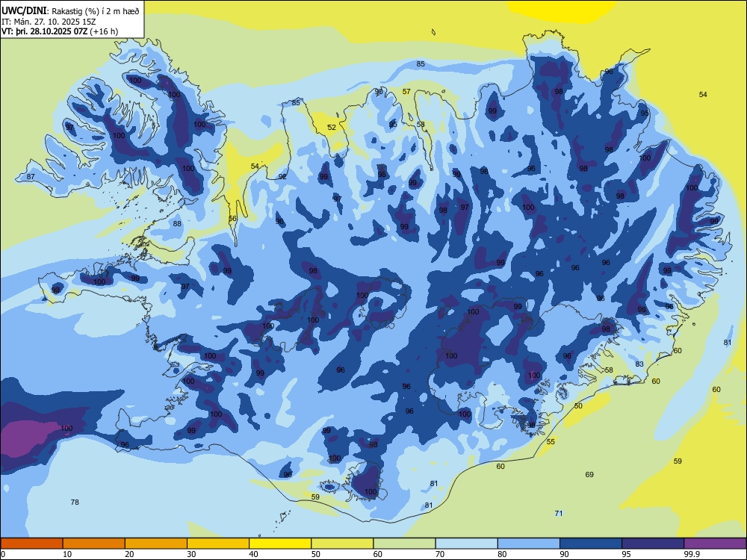Click the "UWC/DINI" title text
Viewport: 747px width, 560px height.
coord(25,11)
